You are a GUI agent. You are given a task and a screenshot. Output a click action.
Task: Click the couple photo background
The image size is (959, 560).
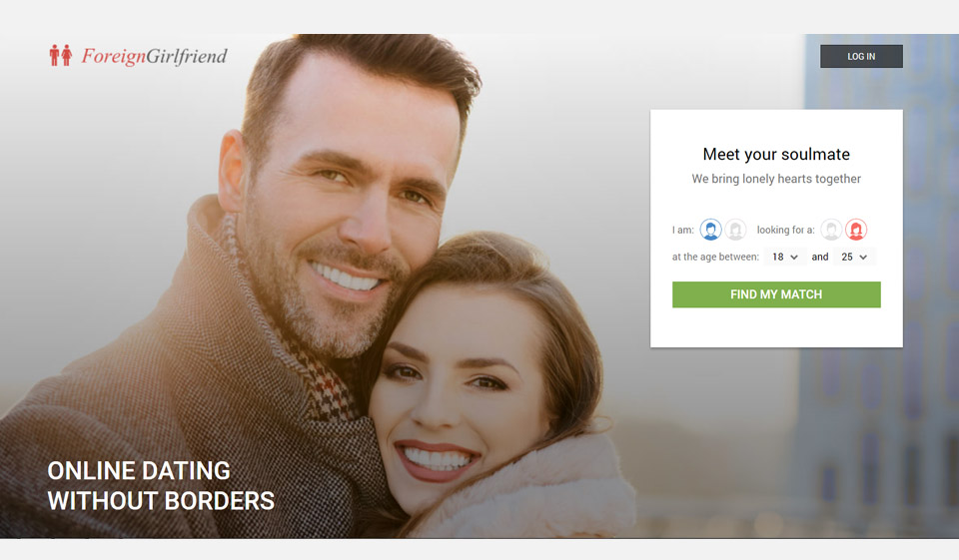tap(392, 286)
